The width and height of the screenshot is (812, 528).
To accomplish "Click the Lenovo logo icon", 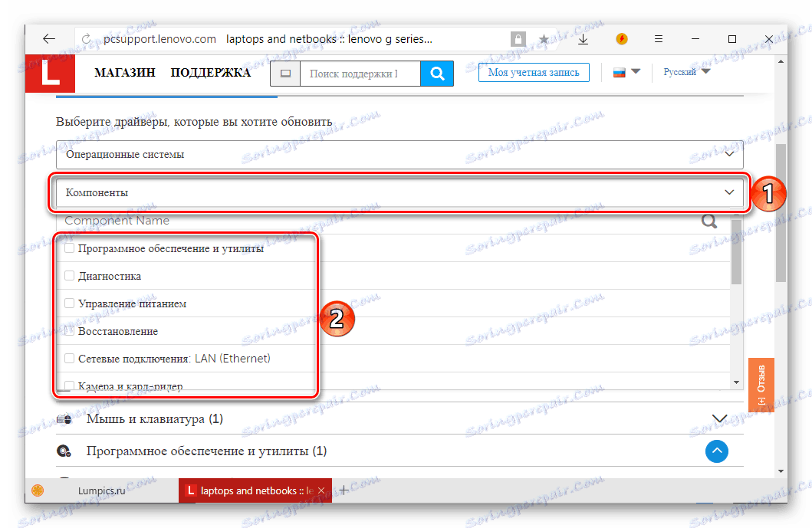I will tap(49, 73).
